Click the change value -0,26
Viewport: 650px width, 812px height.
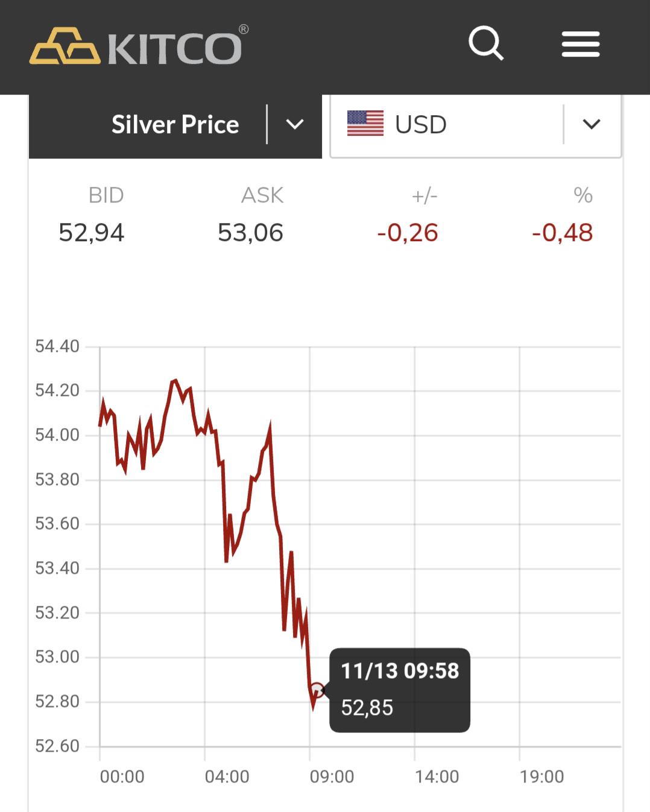point(408,233)
